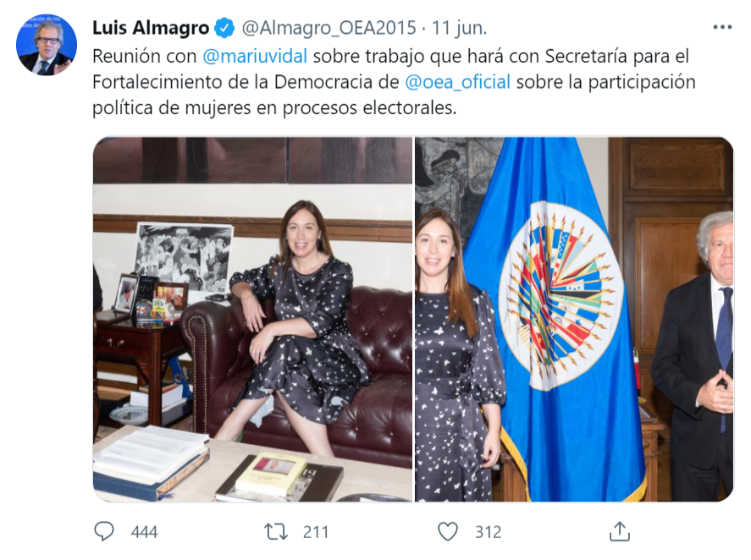Click the OAS flag emblem in the photo
The image size is (751, 560).
(x=560, y=295)
